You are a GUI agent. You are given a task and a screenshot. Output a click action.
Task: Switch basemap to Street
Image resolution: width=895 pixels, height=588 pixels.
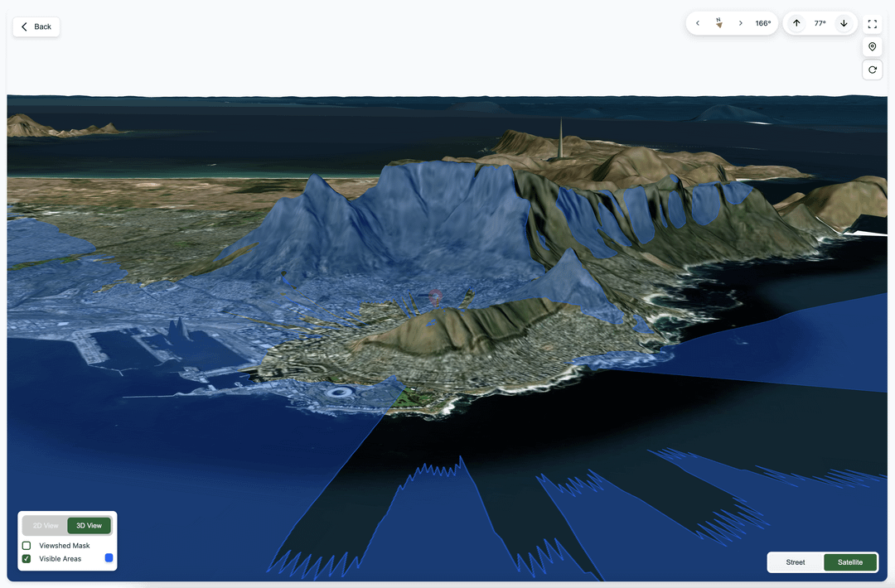pyautogui.click(x=795, y=562)
